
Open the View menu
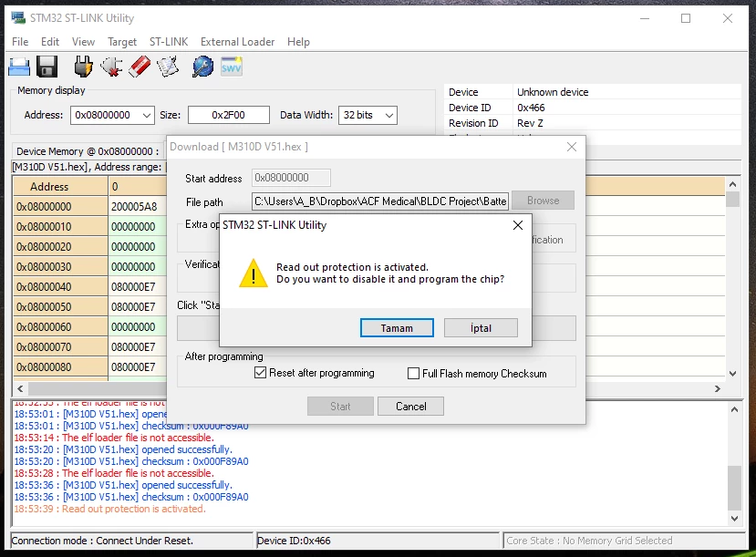(x=83, y=42)
